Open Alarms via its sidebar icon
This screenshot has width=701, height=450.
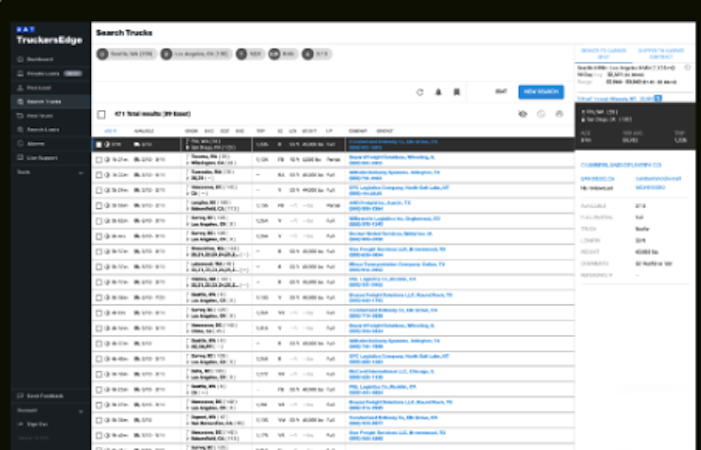(x=20, y=143)
